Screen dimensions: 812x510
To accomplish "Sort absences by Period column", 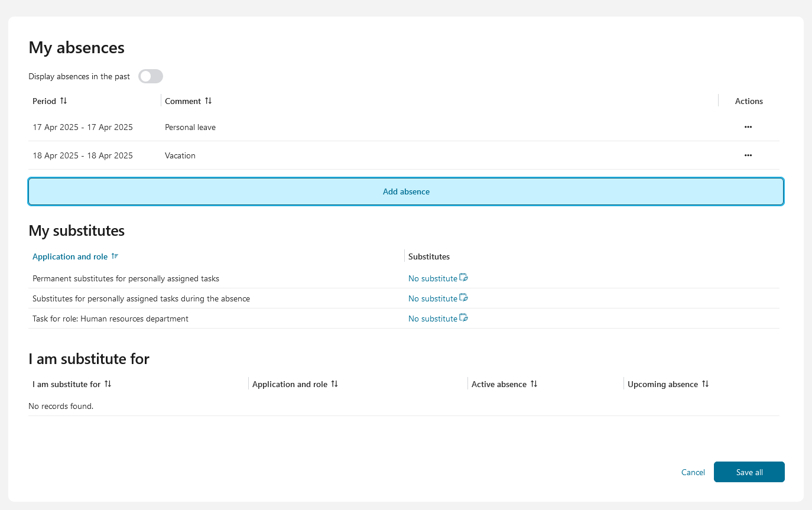I will click(64, 101).
